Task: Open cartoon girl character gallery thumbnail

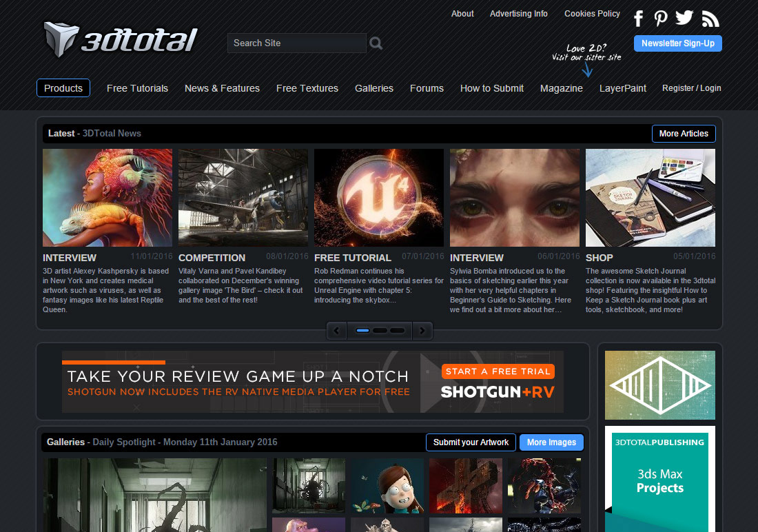Action: coord(387,486)
